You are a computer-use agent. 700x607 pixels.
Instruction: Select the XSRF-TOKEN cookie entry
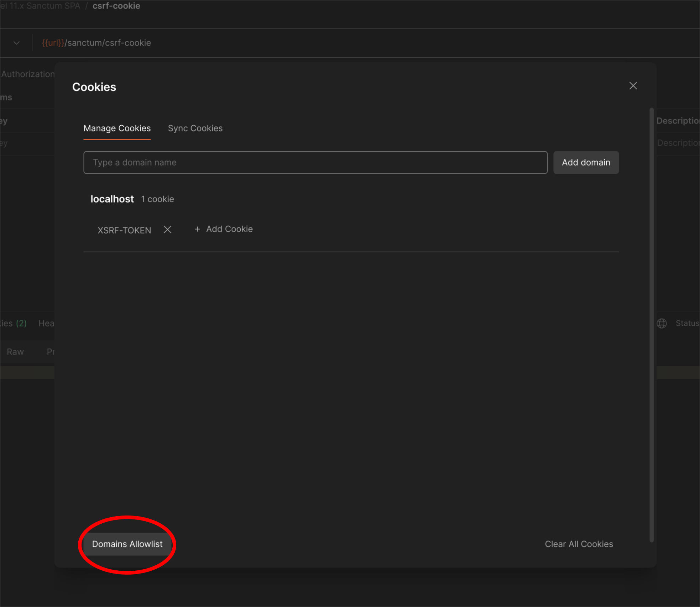124,230
